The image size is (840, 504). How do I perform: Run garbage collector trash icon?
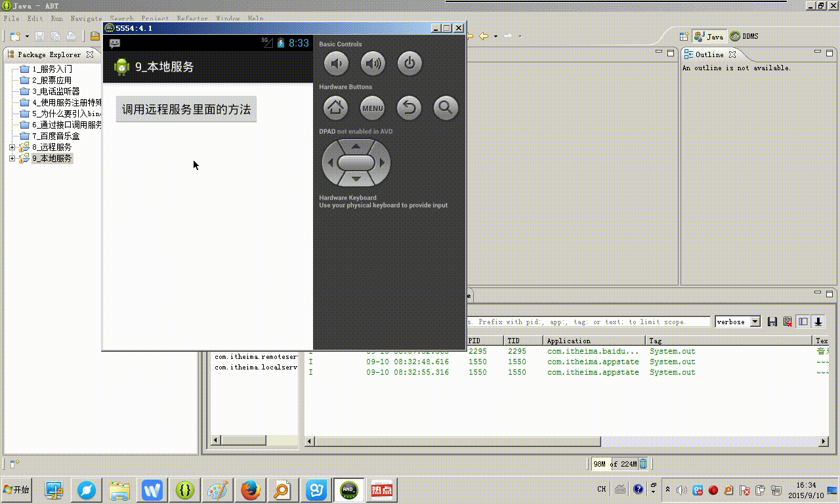point(644,463)
